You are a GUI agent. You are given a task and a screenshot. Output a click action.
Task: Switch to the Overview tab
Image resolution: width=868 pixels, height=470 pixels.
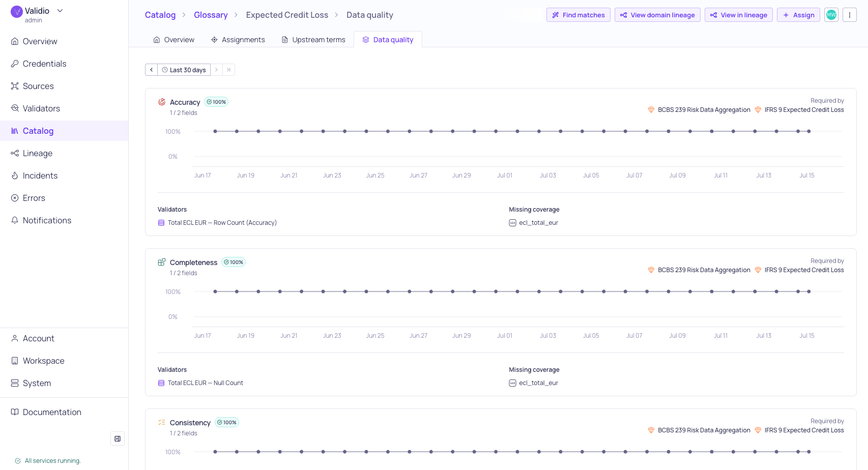174,40
